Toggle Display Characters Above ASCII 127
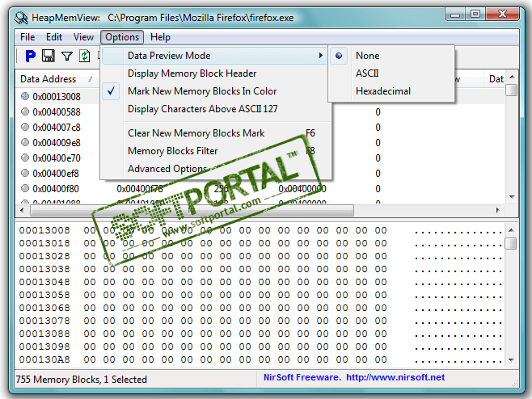The image size is (532, 399). 216,109
